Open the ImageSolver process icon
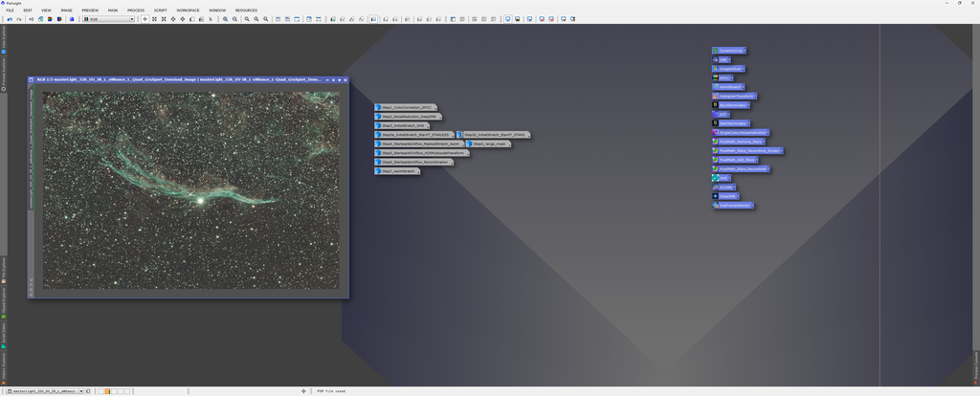 (728, 69)
